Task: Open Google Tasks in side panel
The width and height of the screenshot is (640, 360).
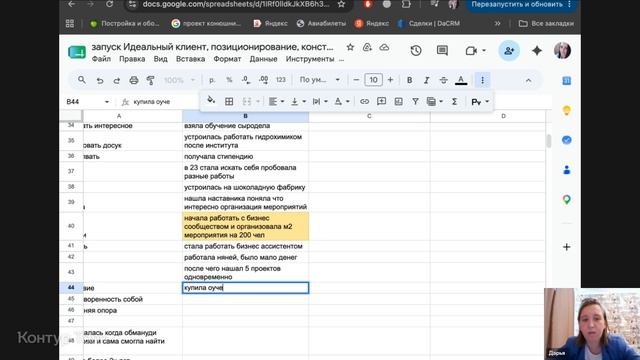Action: pyautogui.click(x=567, y=140)
